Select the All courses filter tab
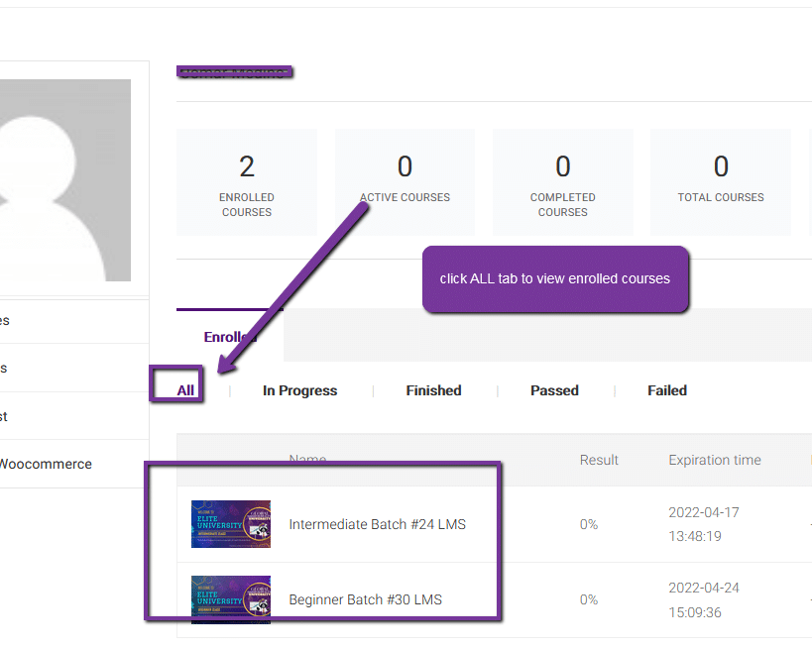The image size is (812, 647). [185, 390]
